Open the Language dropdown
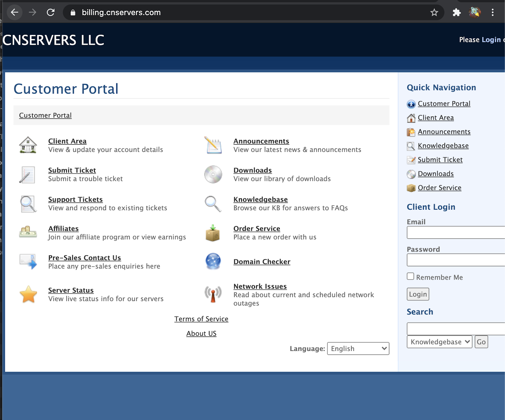The height and width of the screenshot is (420, 505). pos(358,348)
